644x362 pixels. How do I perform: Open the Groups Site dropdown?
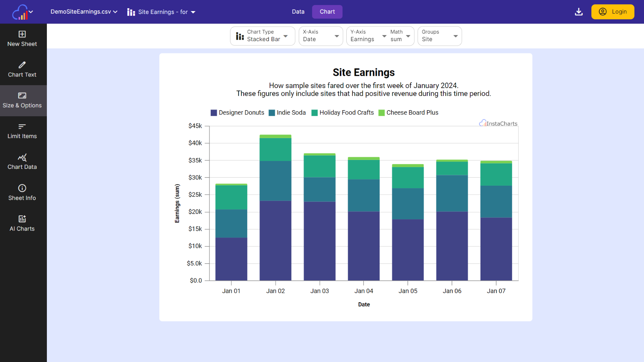[x=440, y=36]
